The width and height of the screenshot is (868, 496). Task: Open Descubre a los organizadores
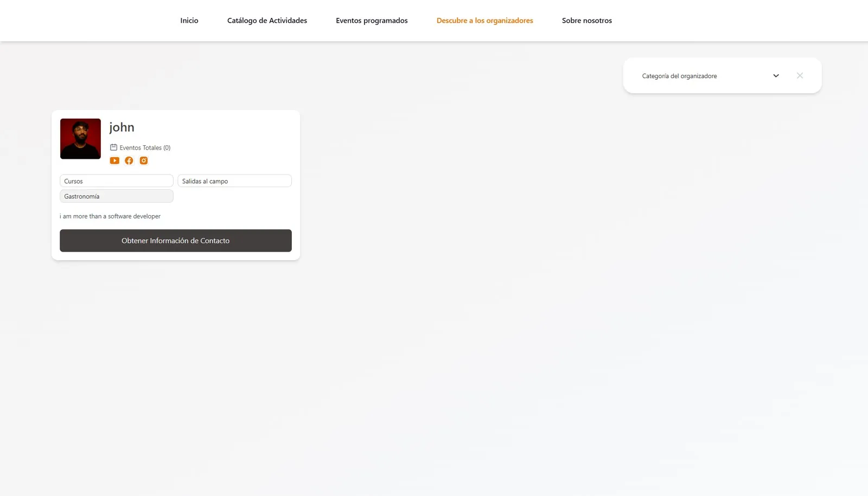[485, 21]
